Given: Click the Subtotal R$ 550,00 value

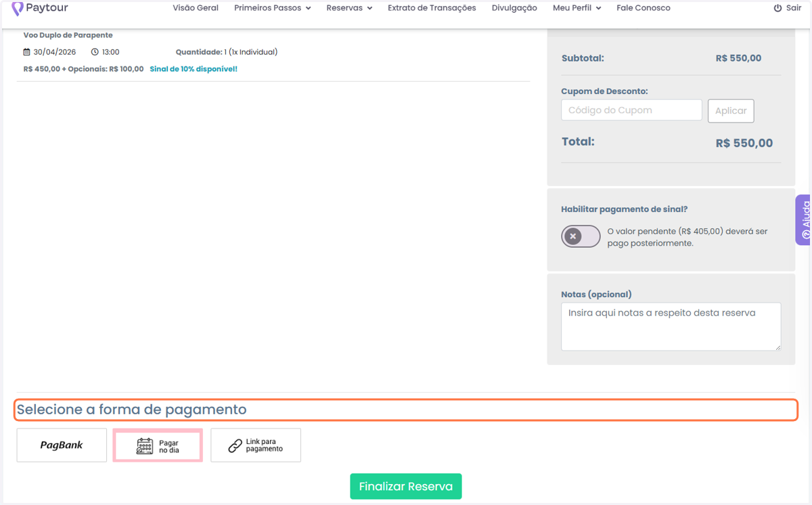Looking at the screenshot, I should 738,58.
